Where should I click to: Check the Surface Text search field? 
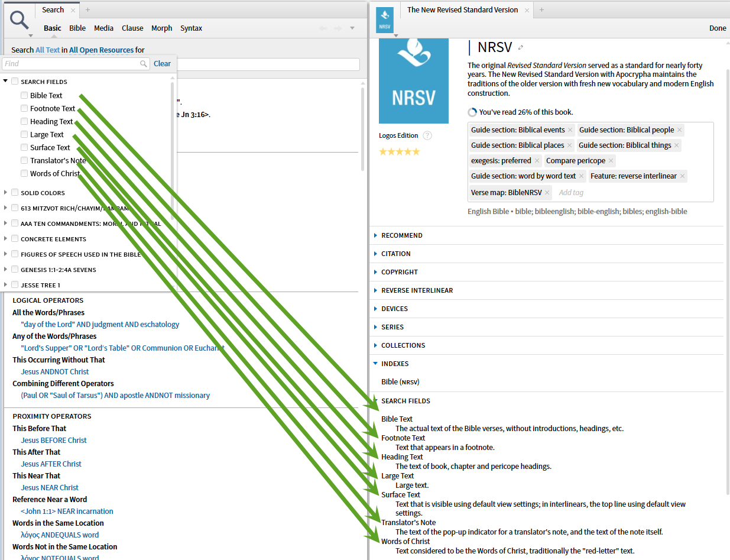click(x=24, y=147)
